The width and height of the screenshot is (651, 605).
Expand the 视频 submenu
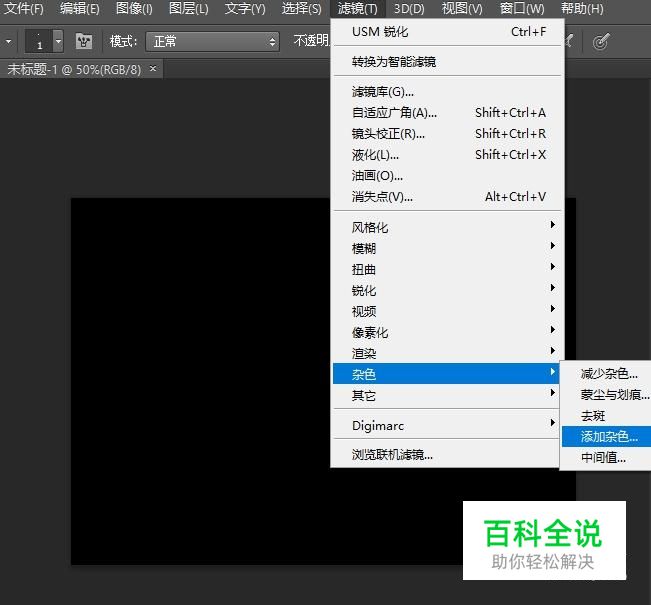pyautogui.click(x=448, y=311)
